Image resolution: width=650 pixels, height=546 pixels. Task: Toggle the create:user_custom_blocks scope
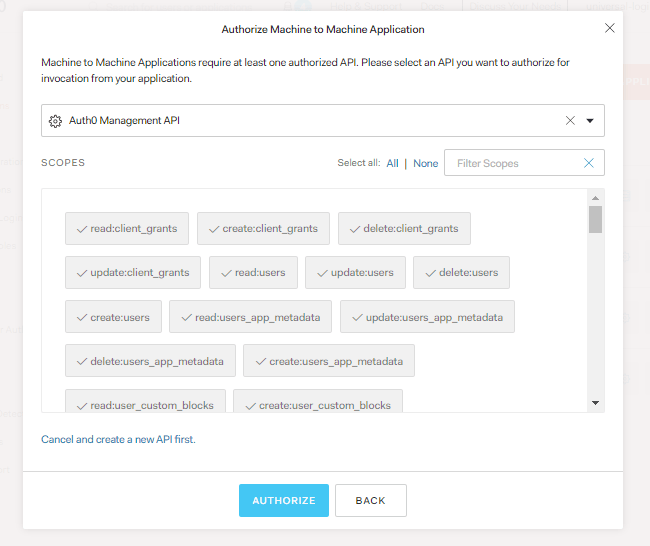(318, 401)
